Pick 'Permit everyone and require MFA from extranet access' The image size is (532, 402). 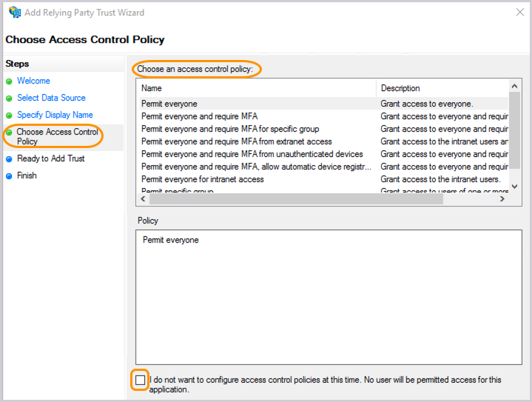point(236,141)
